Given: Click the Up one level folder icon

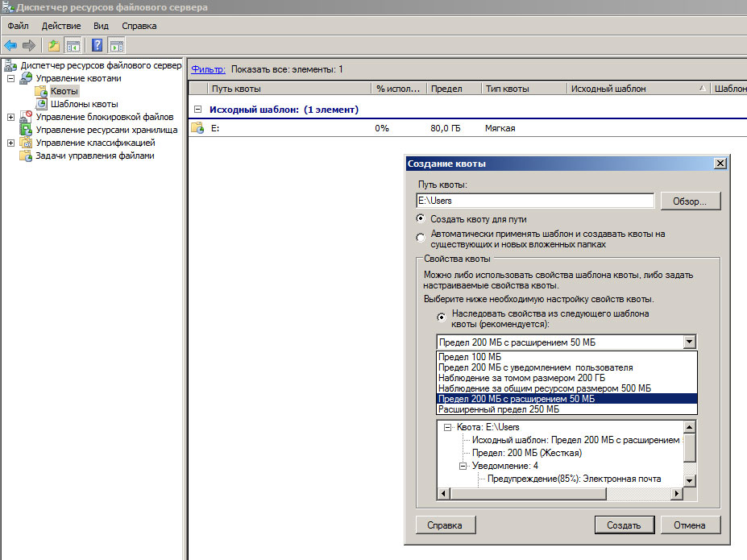Looking at the screenshot, I should [54, 45].
